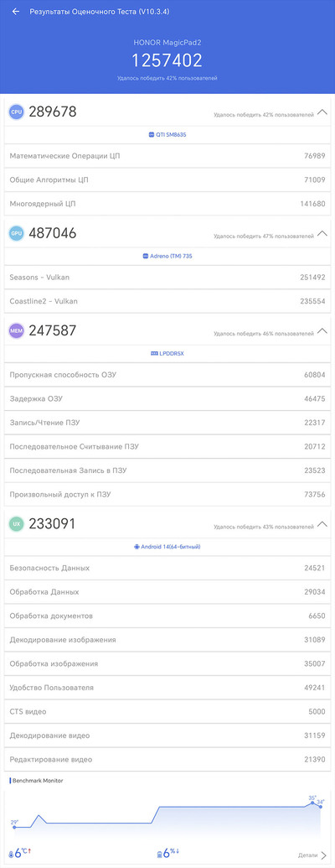Click the GPU badge icon
335x868 pixels.
[x=16, y=234]
